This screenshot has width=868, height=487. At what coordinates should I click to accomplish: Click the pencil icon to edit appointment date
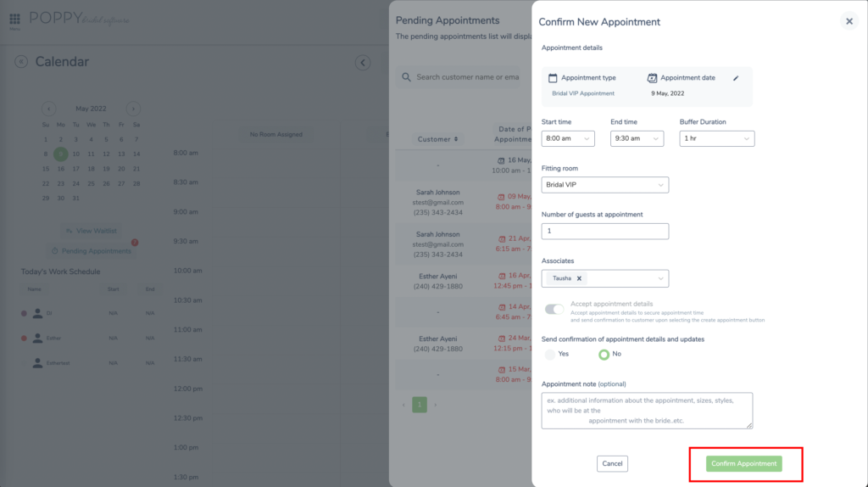point(736,78)
